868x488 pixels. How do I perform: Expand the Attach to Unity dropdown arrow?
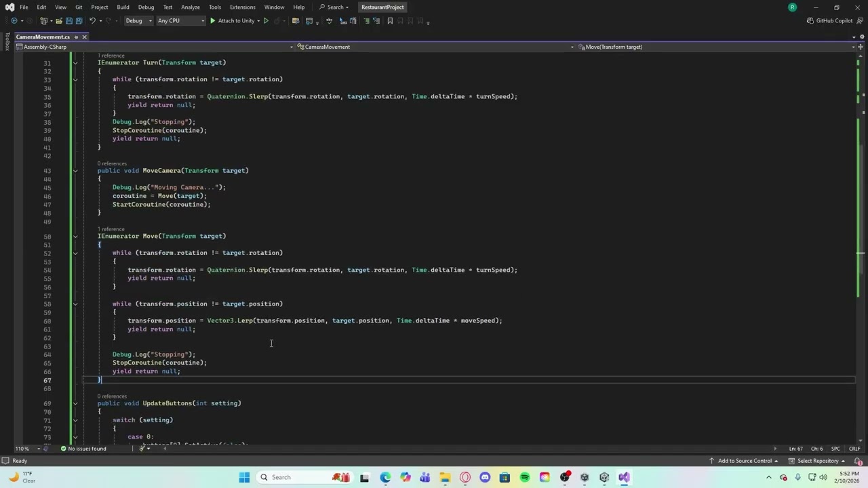[258, 21]
